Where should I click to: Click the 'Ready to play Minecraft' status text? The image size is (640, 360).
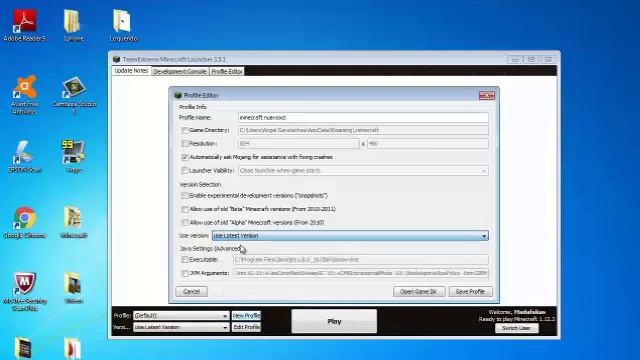[517, 319]
